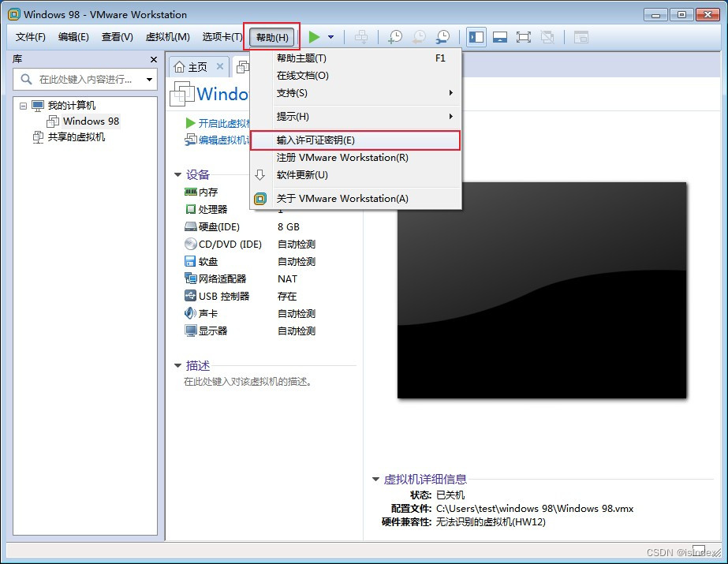
Task: Select 共享的虚拟机 in the library tree
Action: [77, 137]
